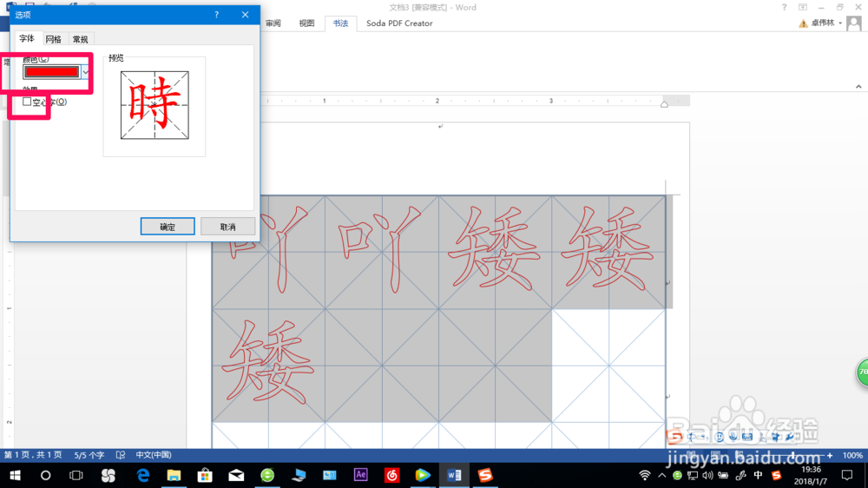Open the 视图 ribbon tab
The image size is (868, 488).
click(x=306, y=23)
